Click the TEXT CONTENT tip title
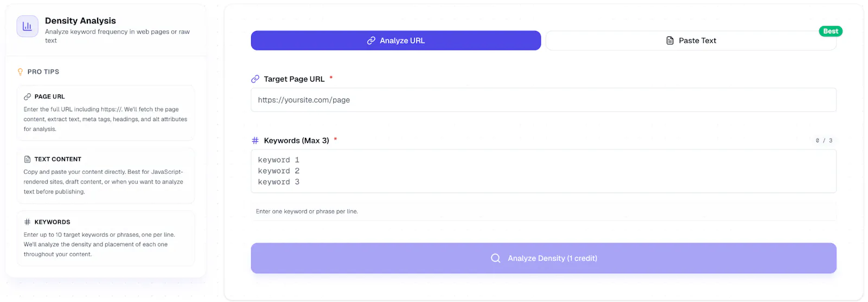This screenshot has width=868, height=302. point(58,159)
